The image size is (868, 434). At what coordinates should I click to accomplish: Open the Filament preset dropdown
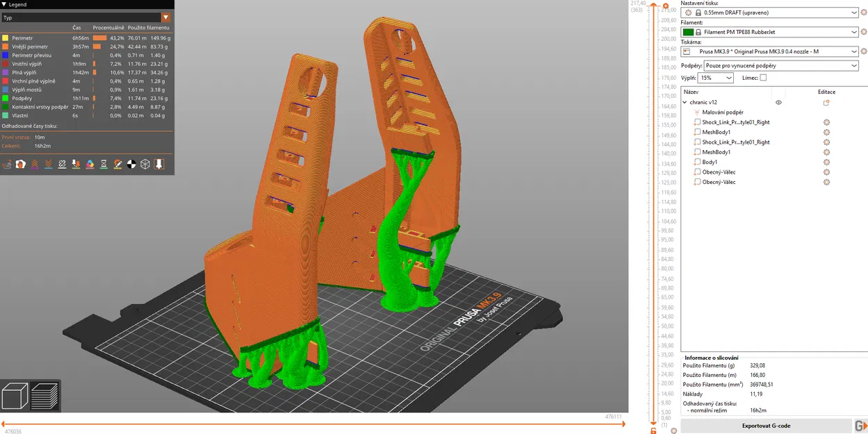(770, 32)
